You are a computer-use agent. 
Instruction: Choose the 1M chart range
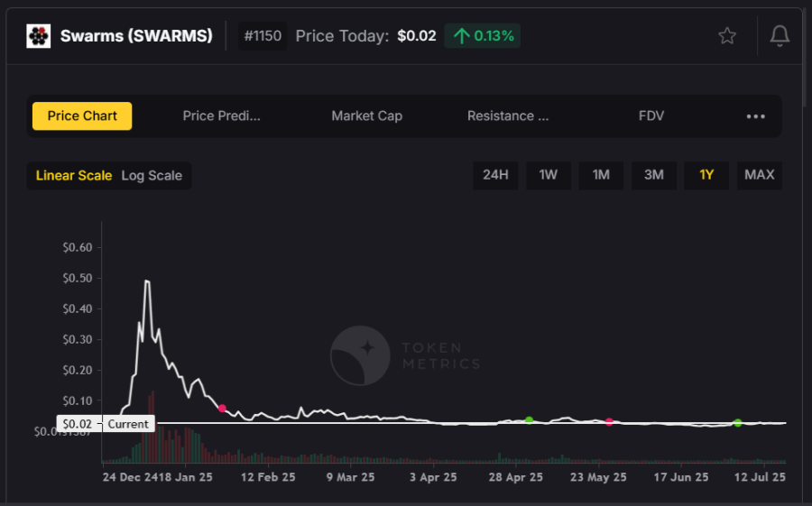coord(601,175)
